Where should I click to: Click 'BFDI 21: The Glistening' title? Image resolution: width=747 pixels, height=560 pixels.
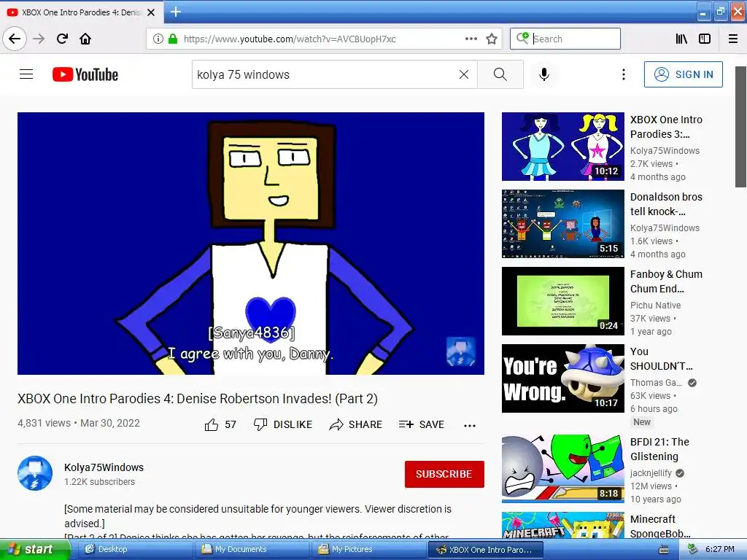[x=659, y=449]
